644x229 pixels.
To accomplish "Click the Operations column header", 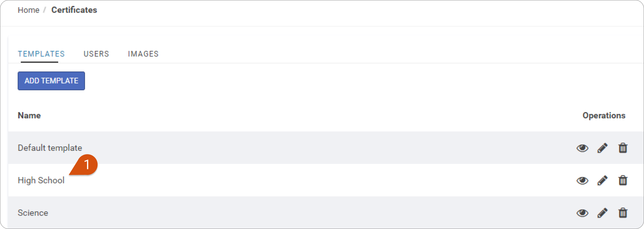I will (x=604, y=115).
